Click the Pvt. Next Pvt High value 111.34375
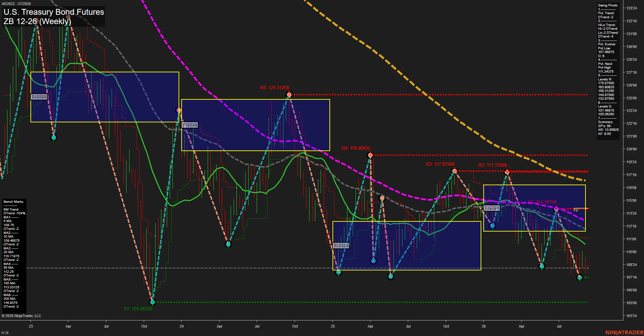The height and width of the screenshot is (336, 644). (606, 71)
